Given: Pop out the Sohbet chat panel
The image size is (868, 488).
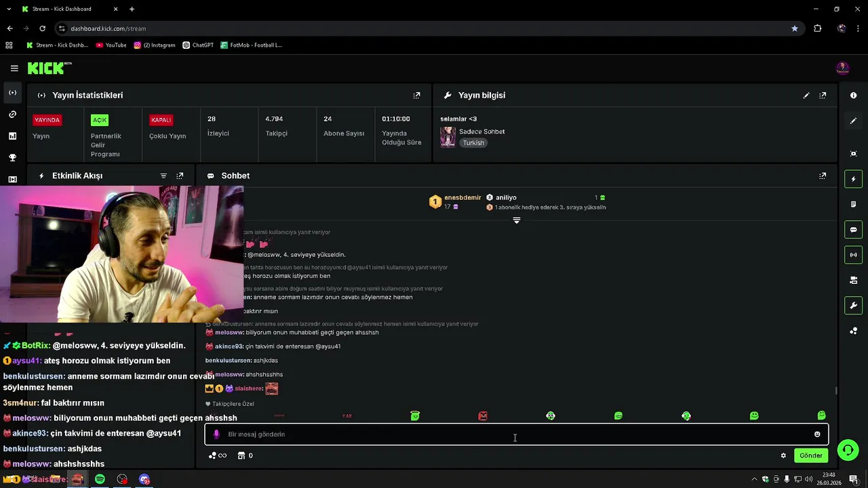Looking at the screenshot, I should (x=823, y=176).
